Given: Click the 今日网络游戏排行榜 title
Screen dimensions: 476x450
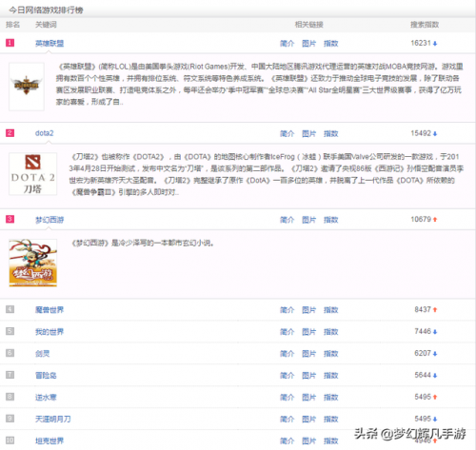Looking at the screenshot, I should tap(46, 10).
